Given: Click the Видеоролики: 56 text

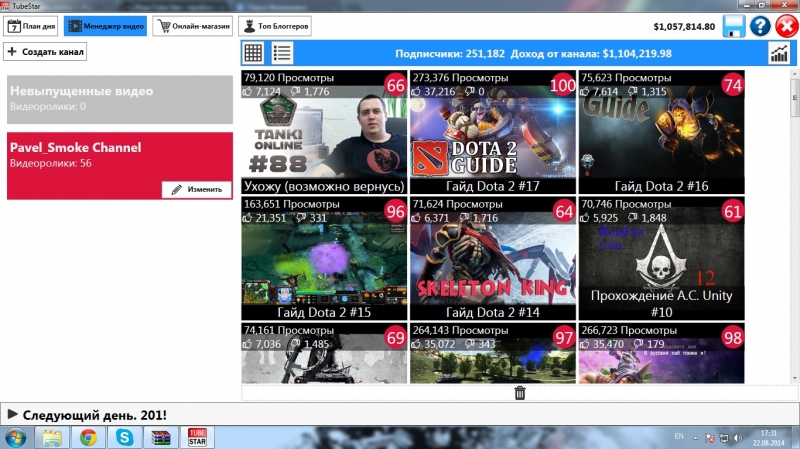Looking at the screenshot, I should [x=51, y=163].
